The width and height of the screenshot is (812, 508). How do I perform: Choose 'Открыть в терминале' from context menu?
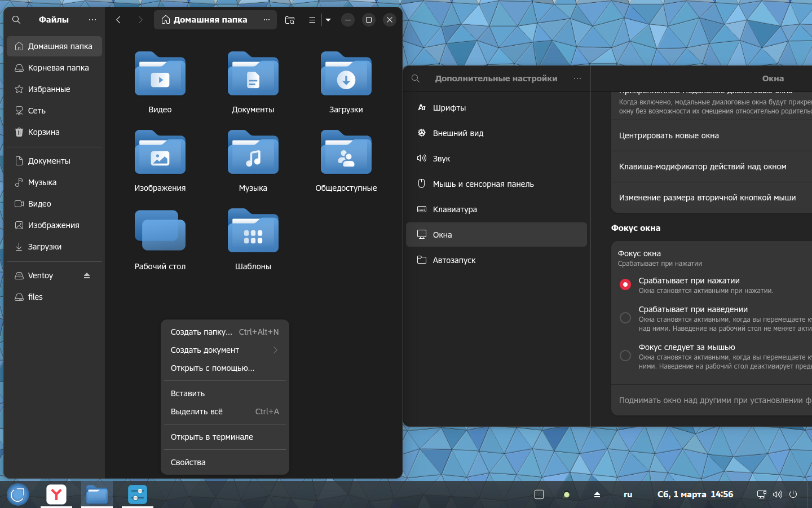coord(212,437)
